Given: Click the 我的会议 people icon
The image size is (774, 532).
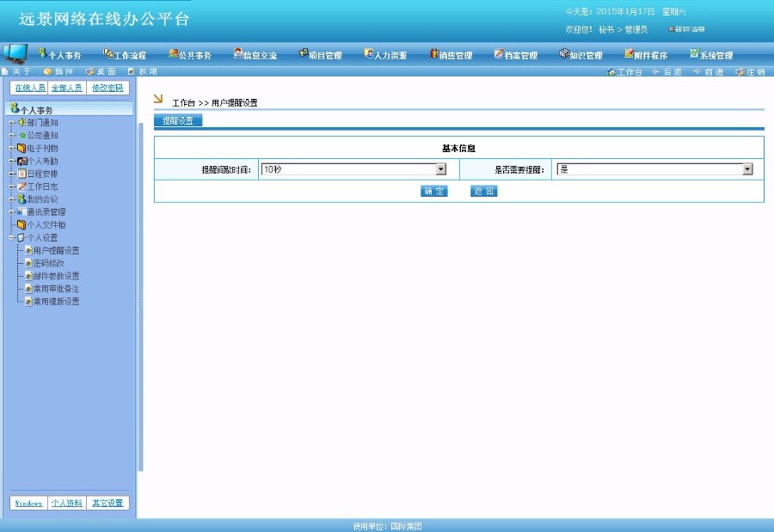Looking at the screenshot, I should 21,199.
